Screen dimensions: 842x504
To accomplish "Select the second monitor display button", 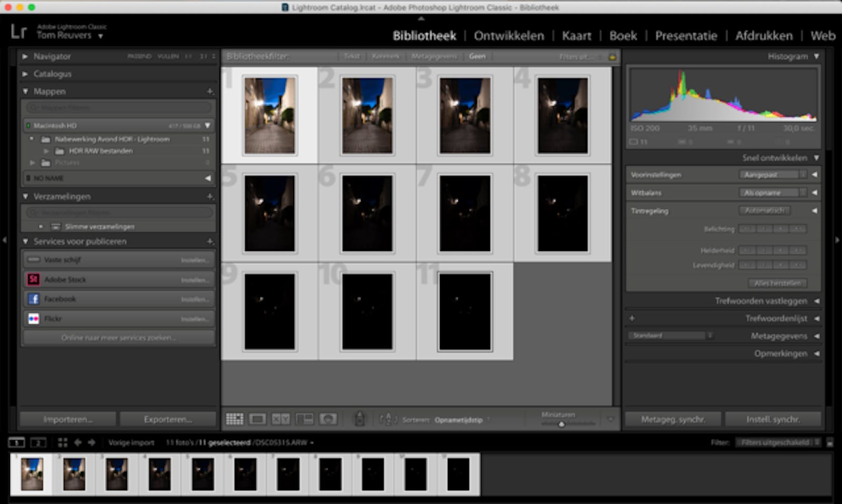I will [38, 442].
